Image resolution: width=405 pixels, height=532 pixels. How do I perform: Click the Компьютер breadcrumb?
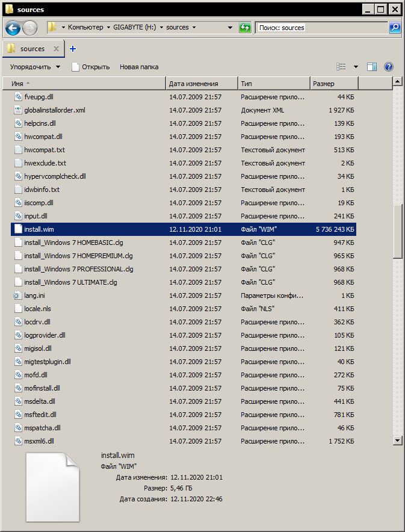[85, 28]
